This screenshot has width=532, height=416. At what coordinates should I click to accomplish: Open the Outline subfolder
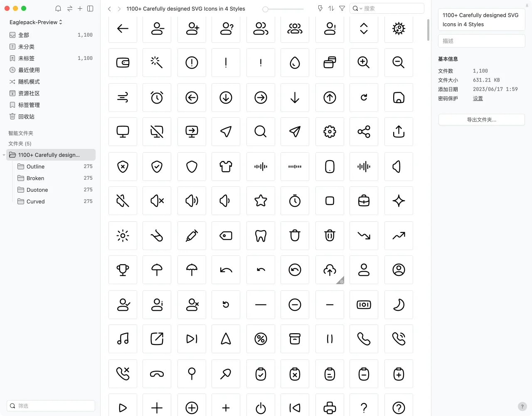pyautogui.click(x=55, y=166)
